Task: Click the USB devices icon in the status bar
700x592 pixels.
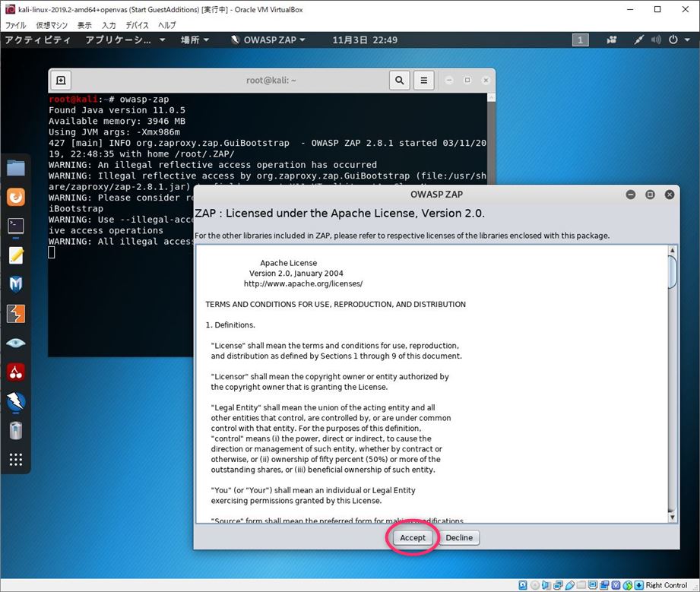Action: pyautogui.click(x=570, y=585)
